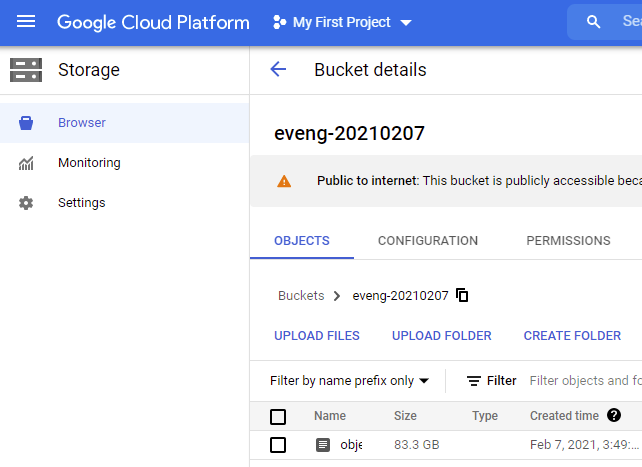Open the obje object link
Image resolution: width=642 pixels, height=467 pixels.
click(351, 444)
